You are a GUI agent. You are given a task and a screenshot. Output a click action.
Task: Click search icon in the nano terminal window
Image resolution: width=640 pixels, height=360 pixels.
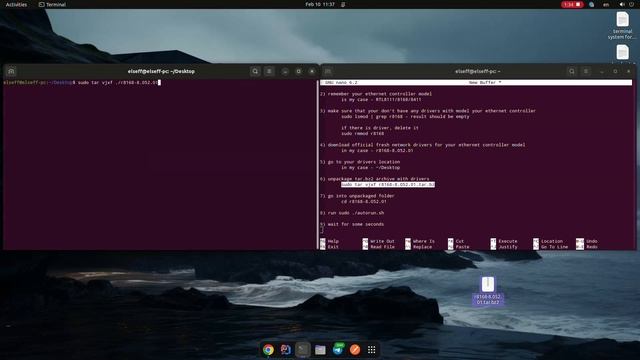[571, 71]
